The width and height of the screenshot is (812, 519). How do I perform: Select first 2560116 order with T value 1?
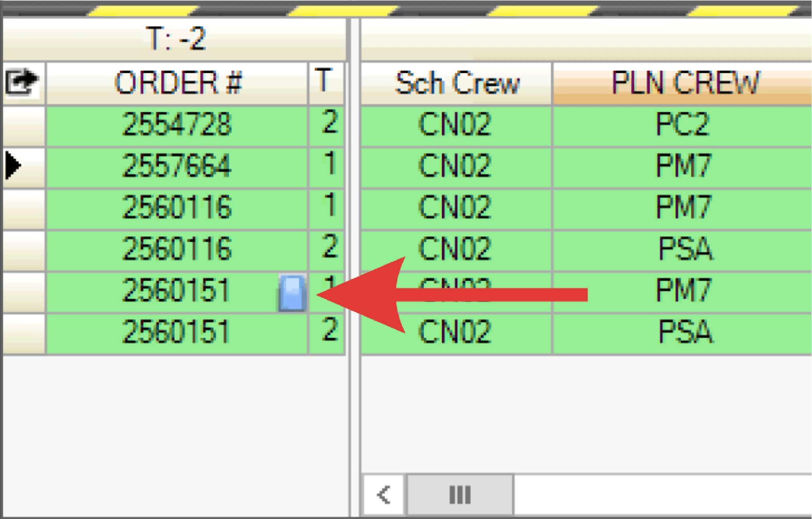tap(177, 207)
